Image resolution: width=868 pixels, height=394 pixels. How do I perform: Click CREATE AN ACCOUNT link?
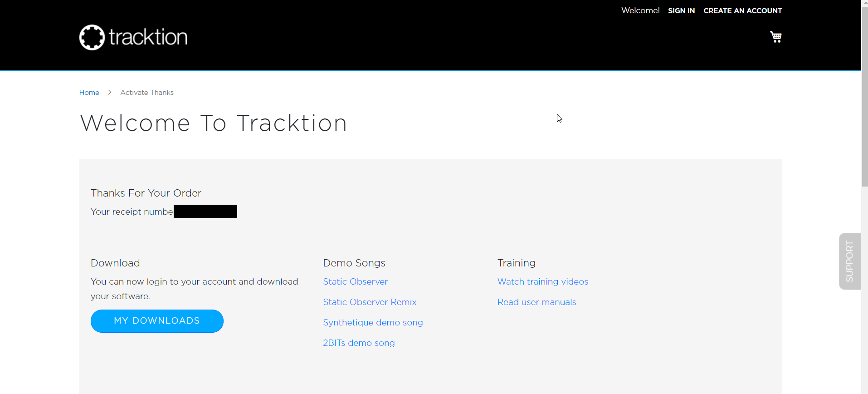pos(742,10)
